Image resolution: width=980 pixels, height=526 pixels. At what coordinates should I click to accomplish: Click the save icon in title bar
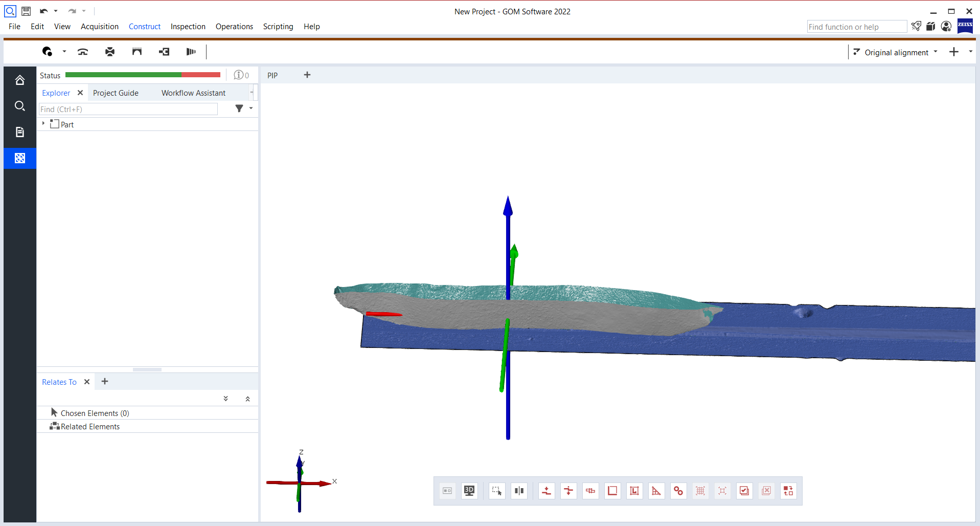pyautogui.click(x=26, y=11)
